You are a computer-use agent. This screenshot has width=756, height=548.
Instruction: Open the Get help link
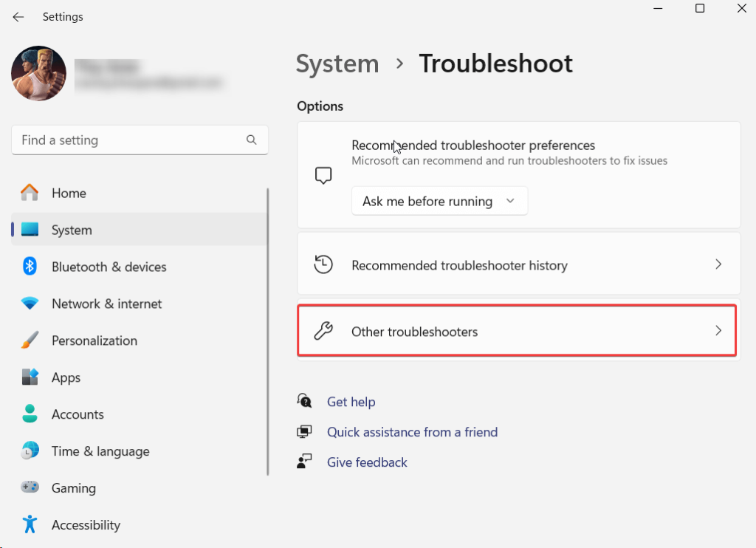click(351, 402)
